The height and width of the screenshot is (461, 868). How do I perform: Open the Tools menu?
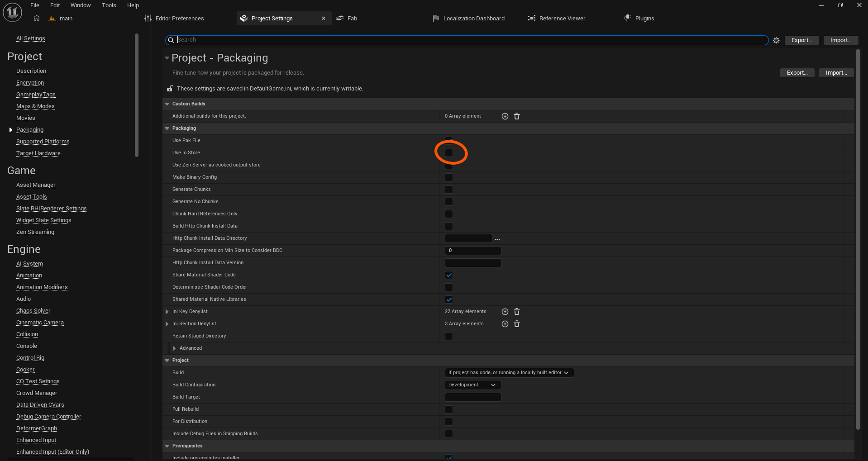[109, 5]
